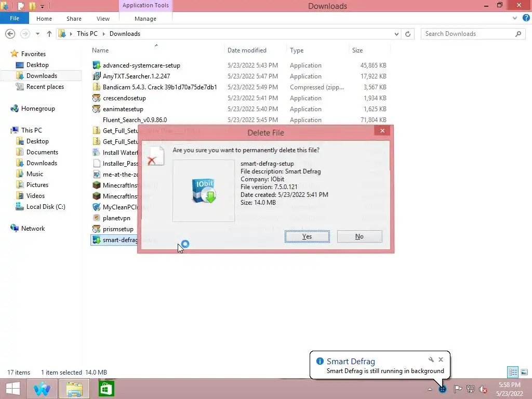The image size is (532, 399).
Task: Expand the ribbon with the chevron
Action: tap(515, 18)
